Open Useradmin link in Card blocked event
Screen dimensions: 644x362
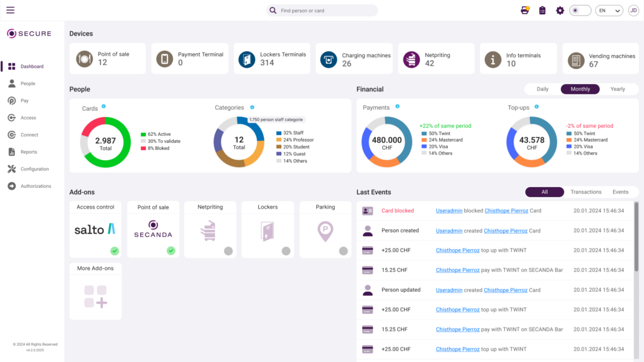[x=449, y=211]
